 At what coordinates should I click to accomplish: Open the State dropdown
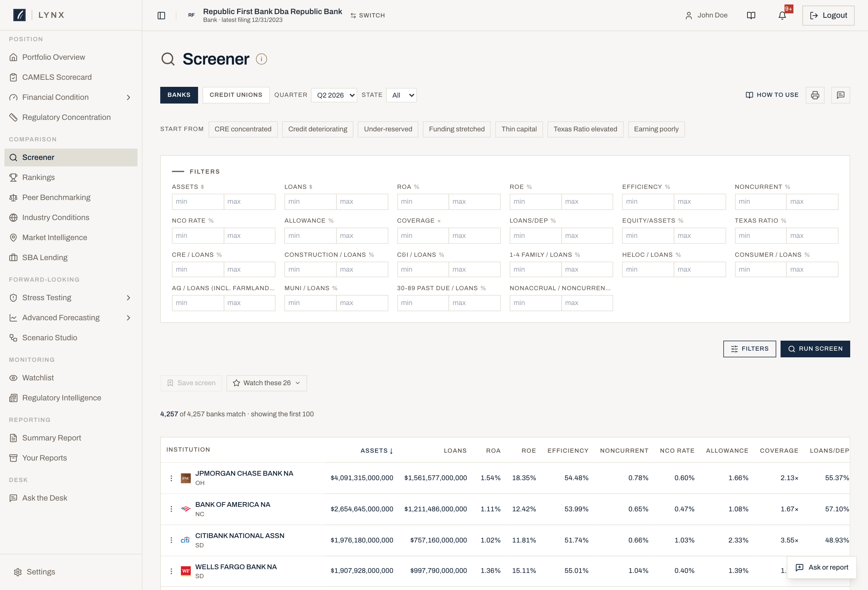(x=401, y=95)
